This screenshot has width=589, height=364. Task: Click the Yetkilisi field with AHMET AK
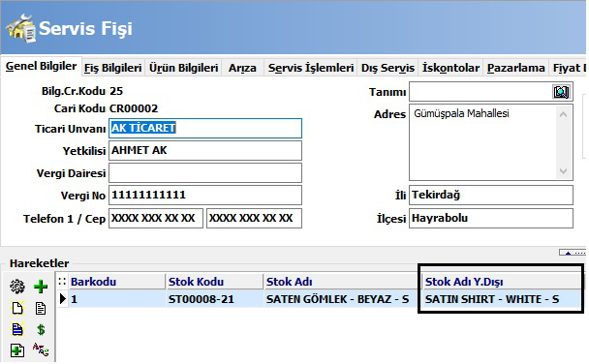coord(205,150)
